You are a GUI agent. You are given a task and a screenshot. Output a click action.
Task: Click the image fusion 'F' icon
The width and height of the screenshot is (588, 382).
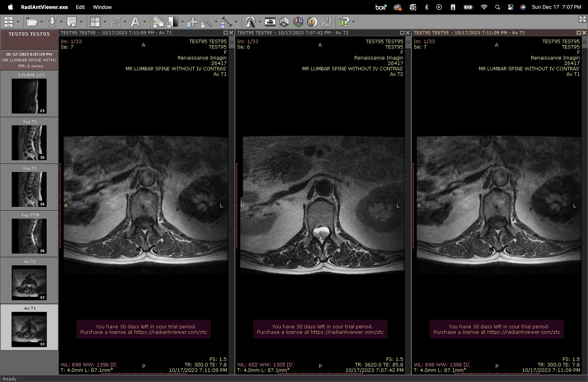[x=312, y=22]
